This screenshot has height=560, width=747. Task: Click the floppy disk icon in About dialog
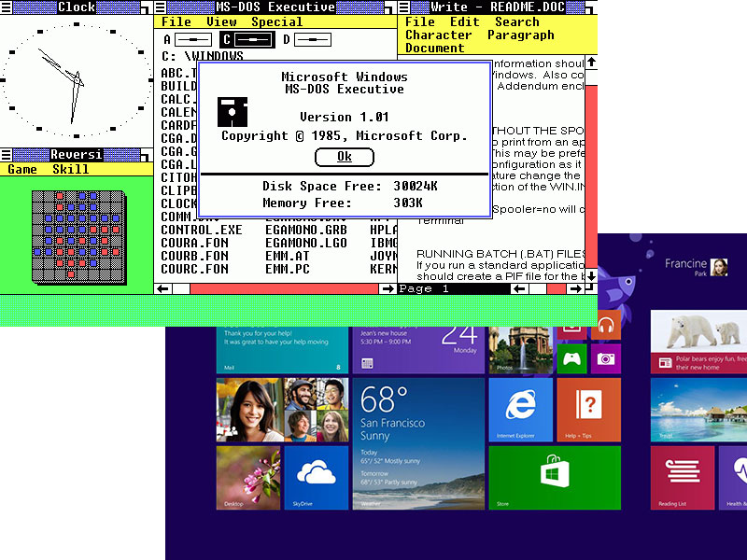click(233, 112)
